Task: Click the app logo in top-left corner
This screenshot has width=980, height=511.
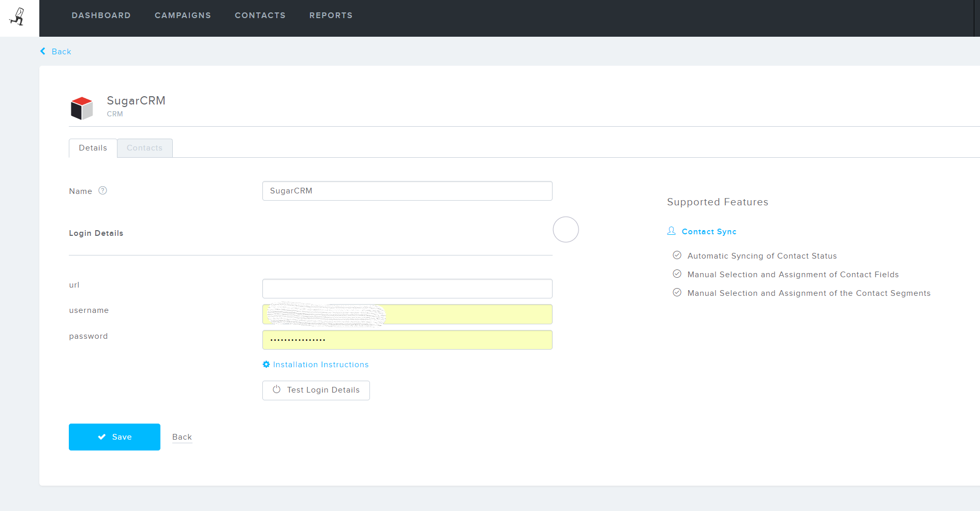Action: 18,17
